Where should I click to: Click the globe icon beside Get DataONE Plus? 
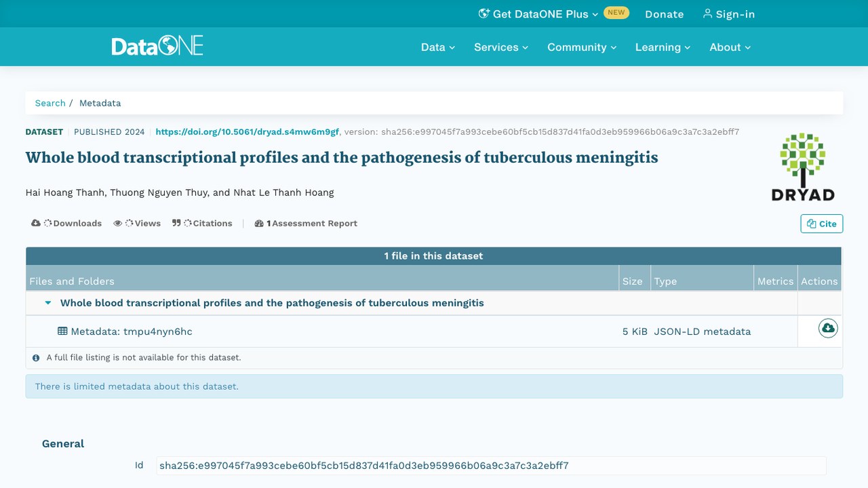(484, 14)
